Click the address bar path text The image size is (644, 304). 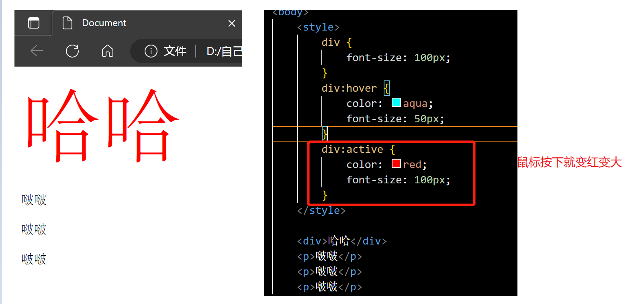(x=224, y=51)
